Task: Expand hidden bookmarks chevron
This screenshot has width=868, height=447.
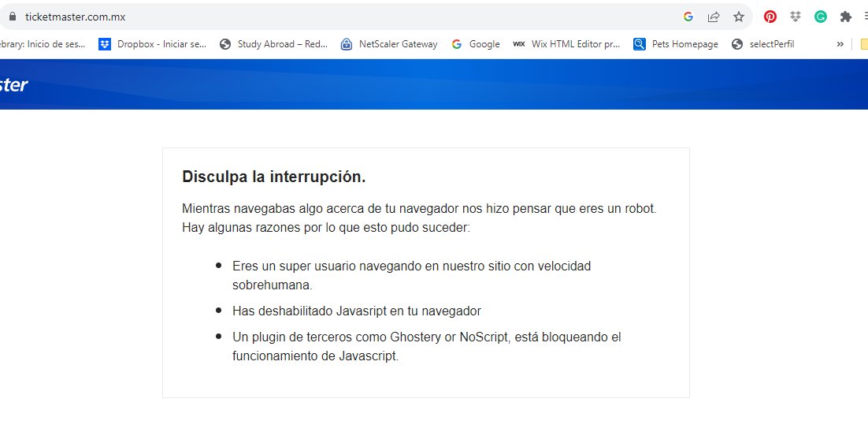Action: click(x=840, y=44)
